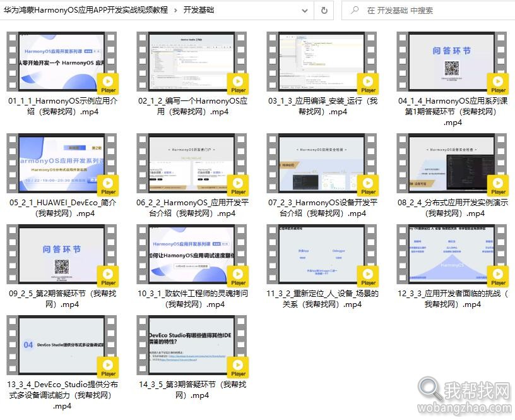Click file name 11_3_2_重新定位_人_设备_场景的关系
Screen dimensions: 515x420
[323, 299]
